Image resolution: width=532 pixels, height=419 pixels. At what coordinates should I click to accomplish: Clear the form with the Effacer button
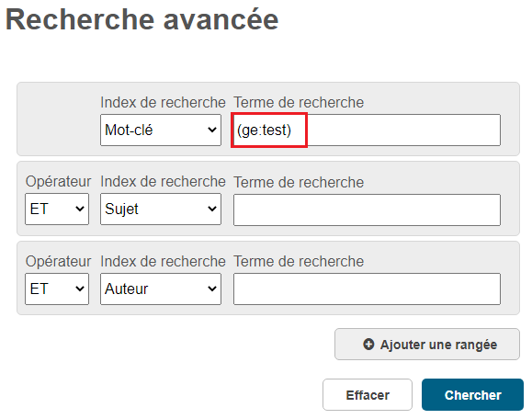click(x=368, y=394)
